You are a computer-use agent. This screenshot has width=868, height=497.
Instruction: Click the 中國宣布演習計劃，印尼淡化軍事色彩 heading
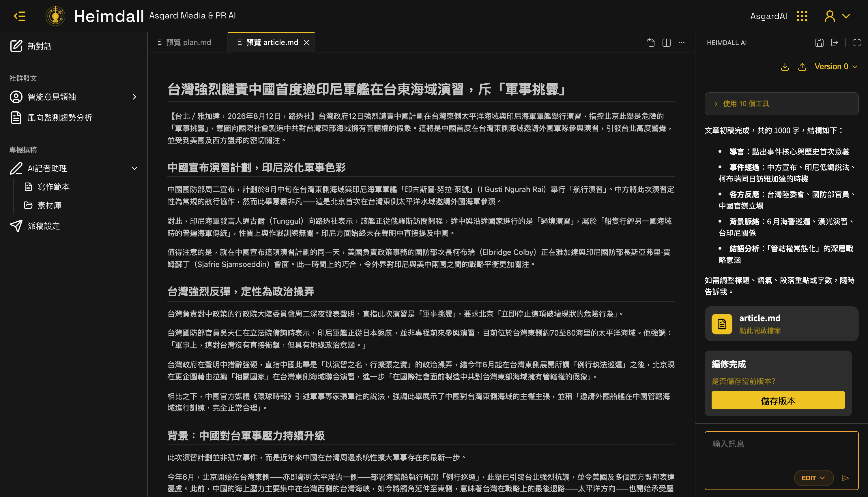click(x=257, y=167)
